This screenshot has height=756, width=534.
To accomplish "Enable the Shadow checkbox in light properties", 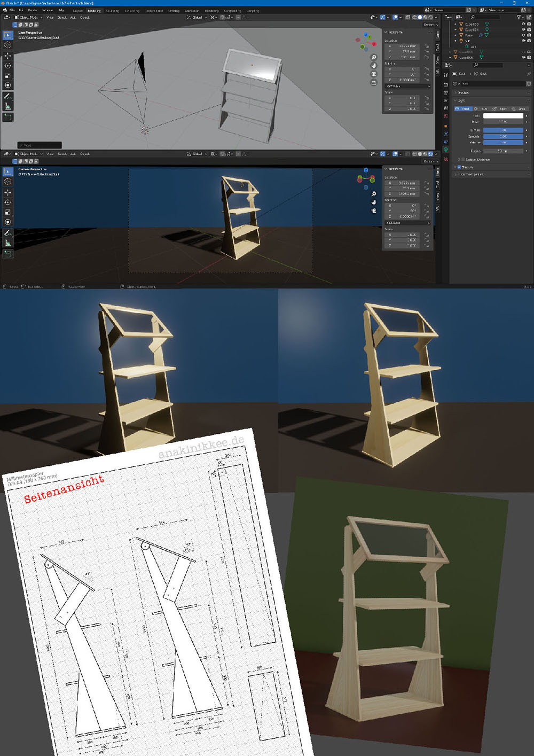I will point(459,167).
